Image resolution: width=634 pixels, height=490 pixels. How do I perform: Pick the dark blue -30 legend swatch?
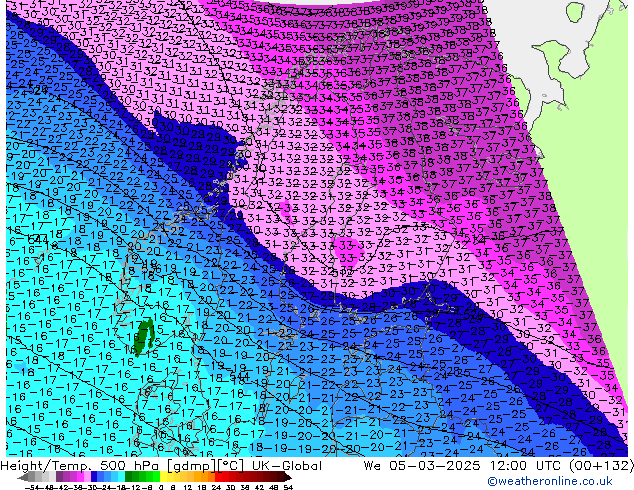pos(94,477)
